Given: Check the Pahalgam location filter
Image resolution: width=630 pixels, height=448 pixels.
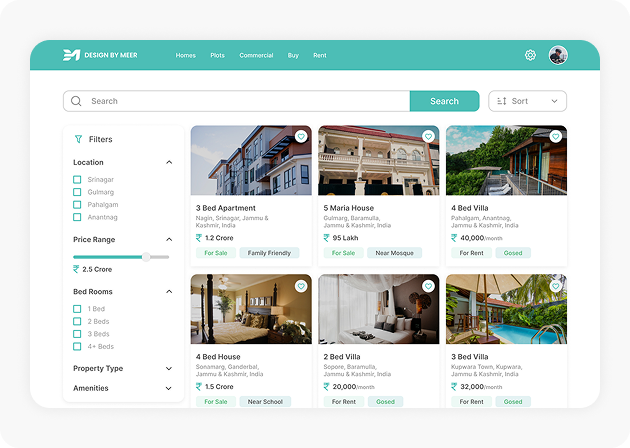Looking at the screenshot, I should point(77,205).
